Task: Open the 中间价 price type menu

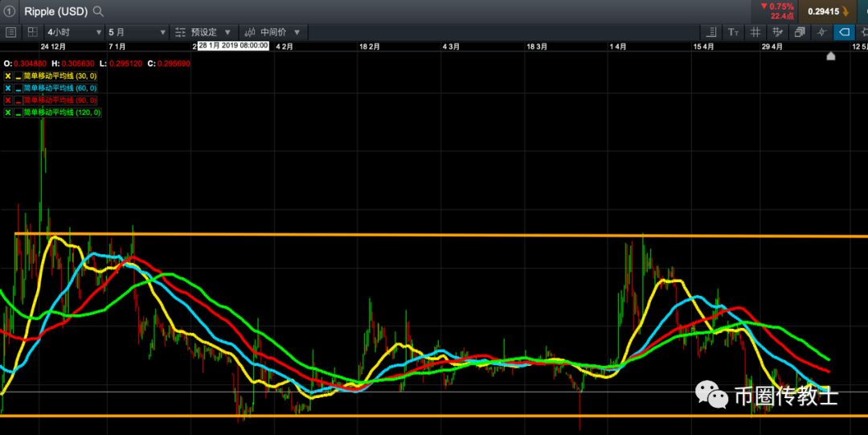Action: (x=272, y=32)
